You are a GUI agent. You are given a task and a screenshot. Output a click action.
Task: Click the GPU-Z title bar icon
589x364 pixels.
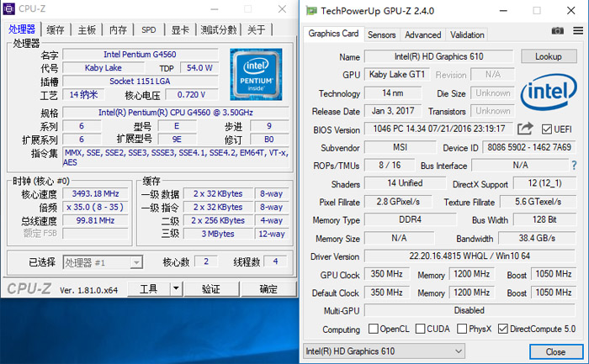pos(311,10)
